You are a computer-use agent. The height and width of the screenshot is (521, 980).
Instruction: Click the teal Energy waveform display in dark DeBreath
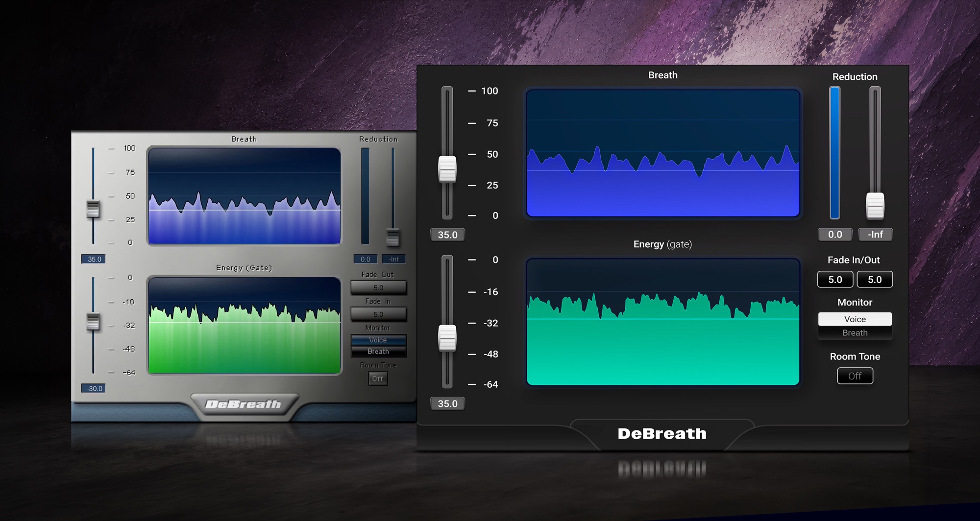pos(663,322)
